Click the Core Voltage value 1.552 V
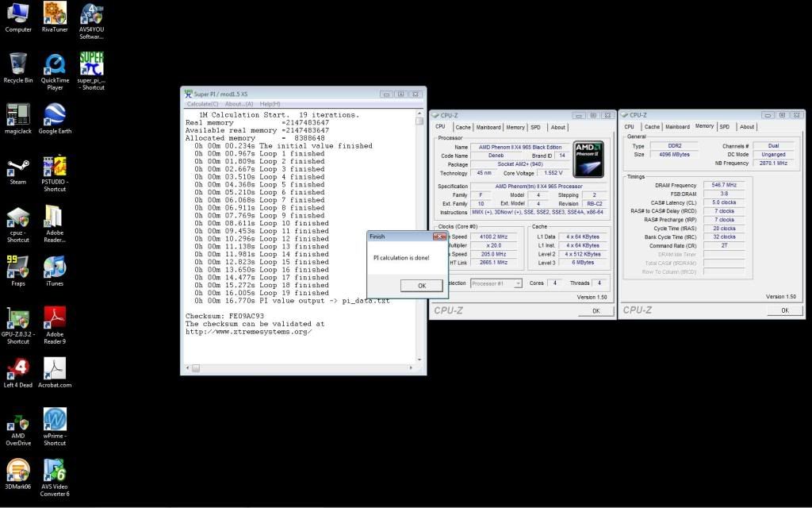The height and width of the screenshot is (508, 812). pos(553,173)
